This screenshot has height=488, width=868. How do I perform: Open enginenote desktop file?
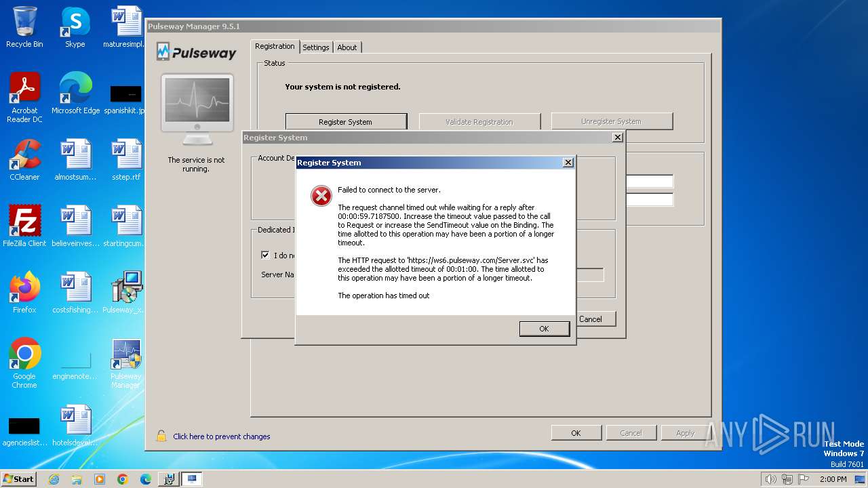click(75, 365)
